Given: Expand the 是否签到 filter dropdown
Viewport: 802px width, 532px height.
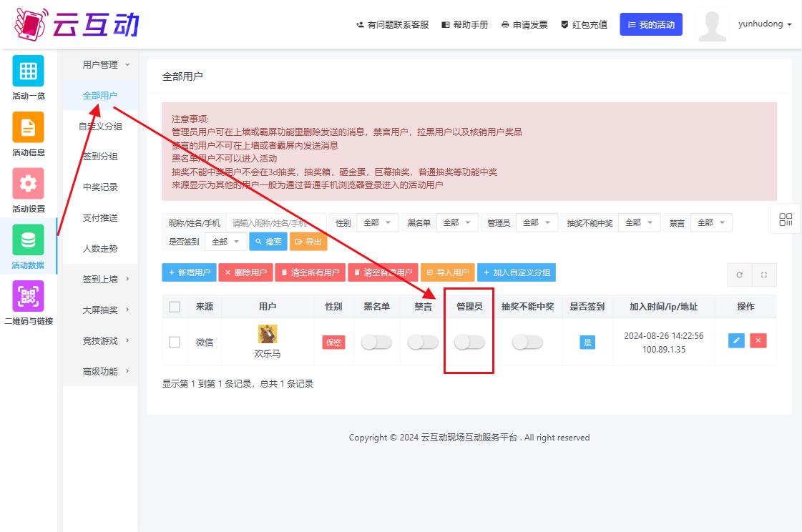Looking at the screenshot, I should point(226,242).
